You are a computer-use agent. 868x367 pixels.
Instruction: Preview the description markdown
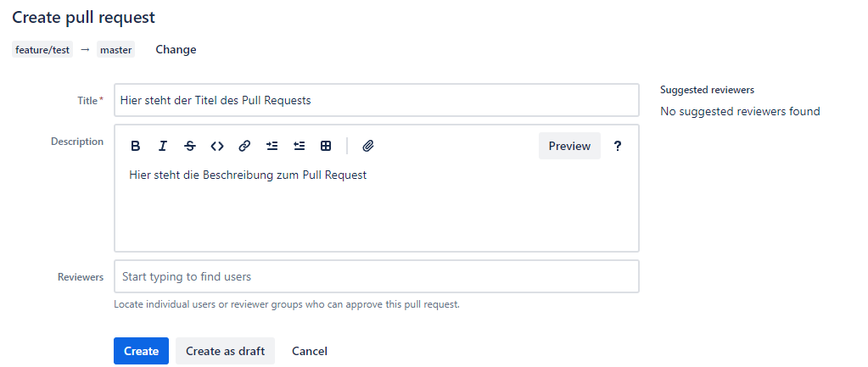(569, 146)
